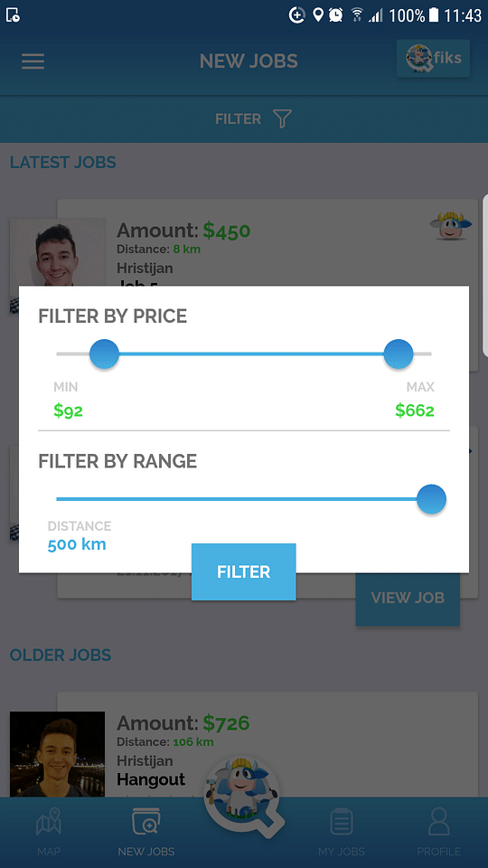Click the distance range slider handle
This screenshot has width=488, height=868.
(x=432, y=499)
